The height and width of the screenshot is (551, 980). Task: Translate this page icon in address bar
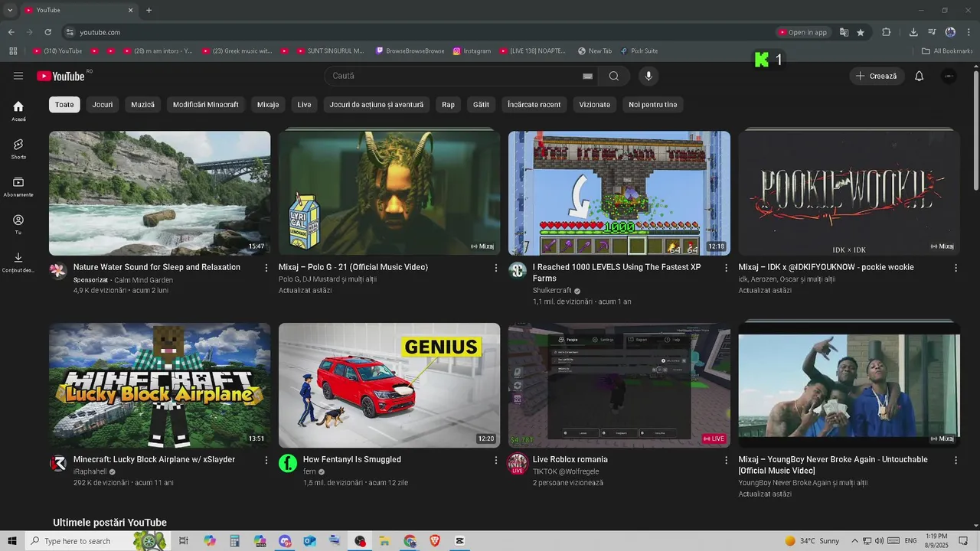844,32
